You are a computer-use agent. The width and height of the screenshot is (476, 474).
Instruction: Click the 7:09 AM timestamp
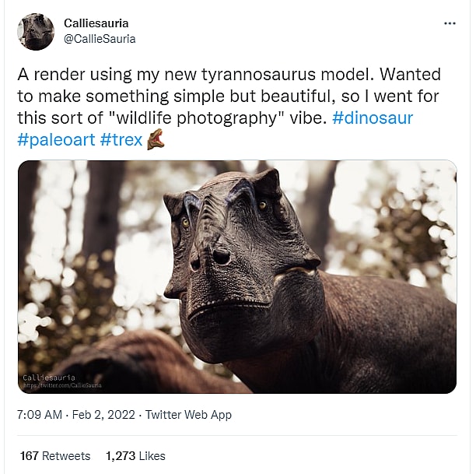coord(39,415)
